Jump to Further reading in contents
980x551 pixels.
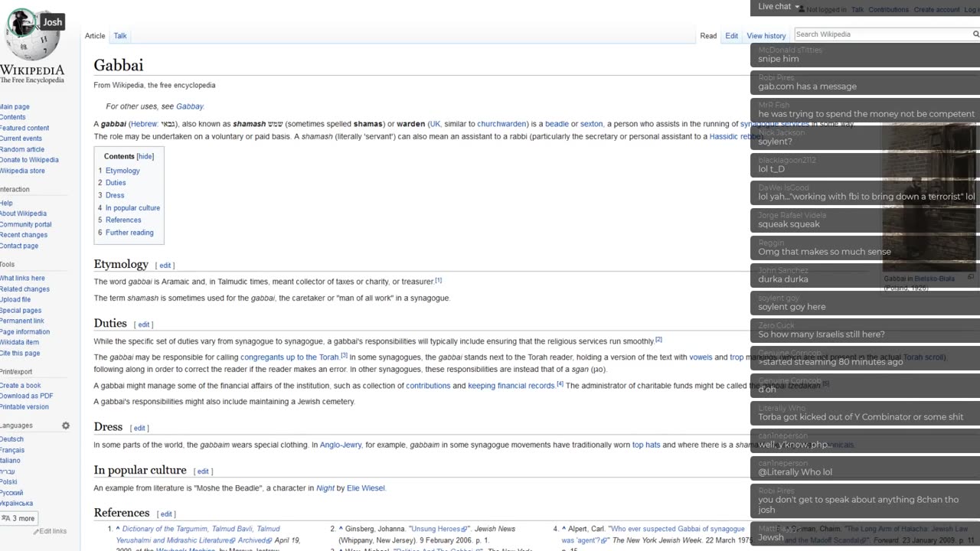(x=129, y=233)
